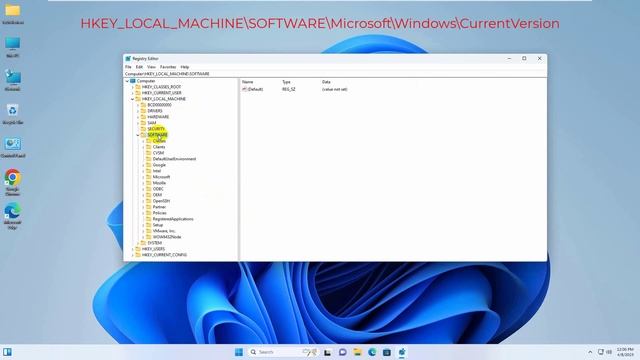Select the DefaultUserEnvironment key
The width and height of the screenshot is (640, 360).
[174, 159]
